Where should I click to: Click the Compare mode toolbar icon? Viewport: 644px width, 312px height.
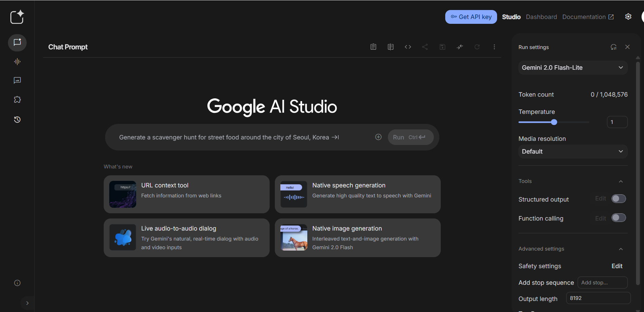[x=391, y=47]
